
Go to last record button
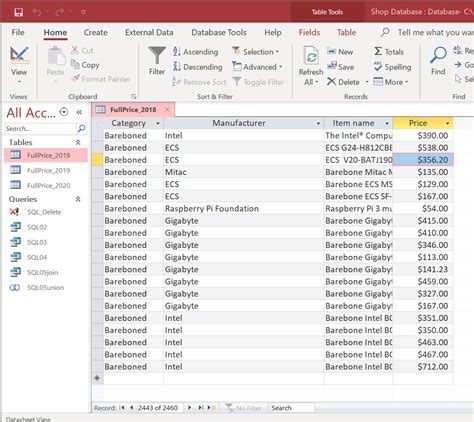200,408
